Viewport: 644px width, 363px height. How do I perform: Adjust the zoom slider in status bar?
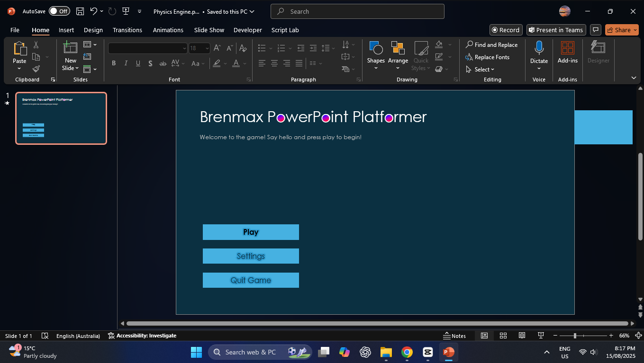pyautogui.click(x=575, y=336)
